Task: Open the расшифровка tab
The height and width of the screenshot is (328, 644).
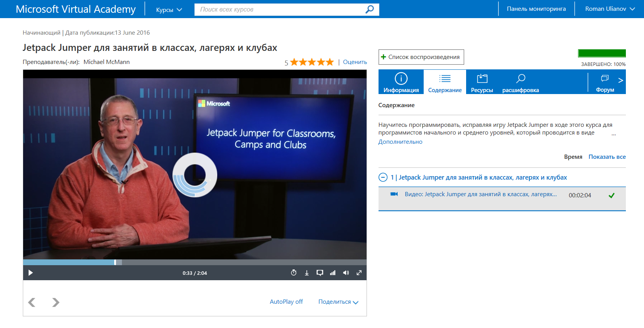Action: click(x=521, y=82)
